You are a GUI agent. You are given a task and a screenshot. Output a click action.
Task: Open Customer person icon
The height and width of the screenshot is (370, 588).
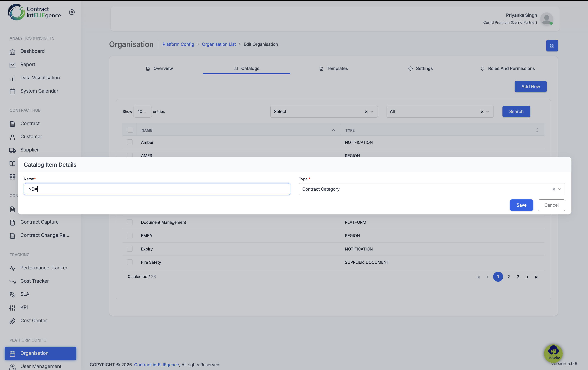tap(12, 137)
